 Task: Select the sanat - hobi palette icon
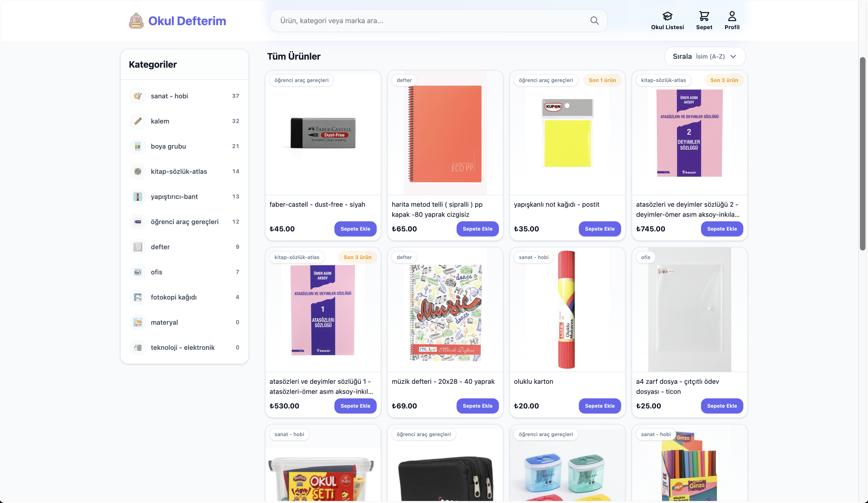pyautogui.click(x=138, y=96)
